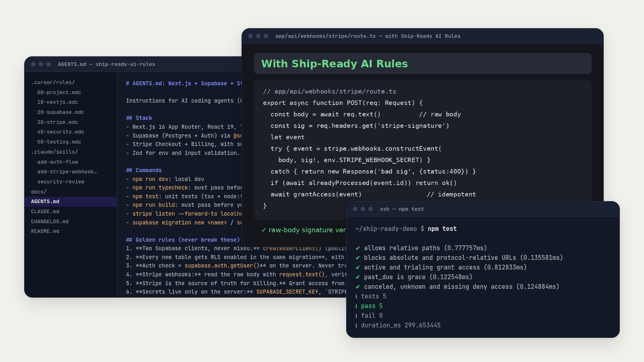Click the 'zsh — npm test' terminal title
Image resolution: width=644 pixels, height=362 pixels.
[x=402, y=209]
